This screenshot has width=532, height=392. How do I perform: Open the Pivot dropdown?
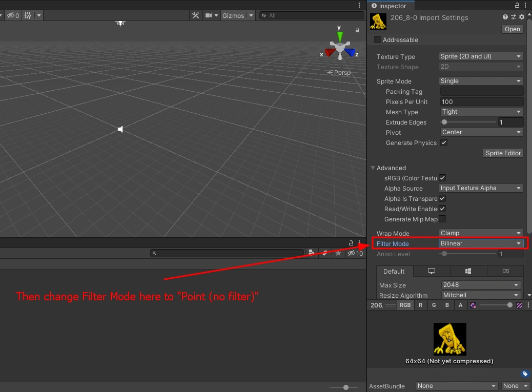(x=482, y=132)
